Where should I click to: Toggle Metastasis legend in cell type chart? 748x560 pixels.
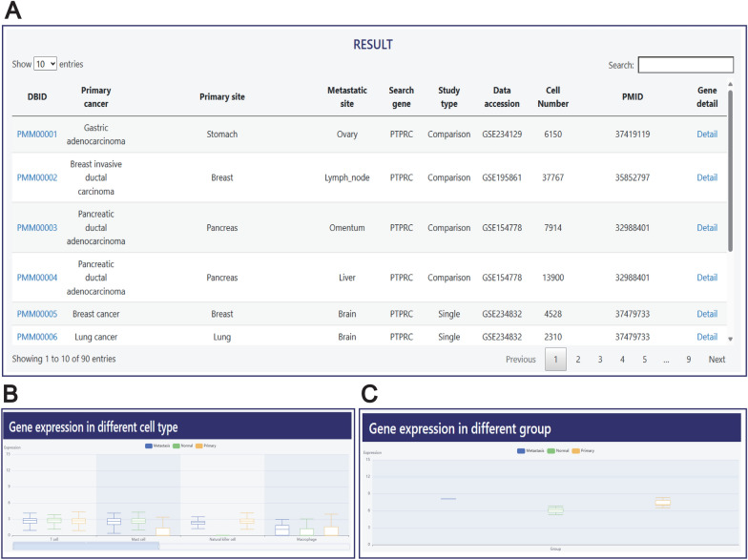[x=157, y=446]
